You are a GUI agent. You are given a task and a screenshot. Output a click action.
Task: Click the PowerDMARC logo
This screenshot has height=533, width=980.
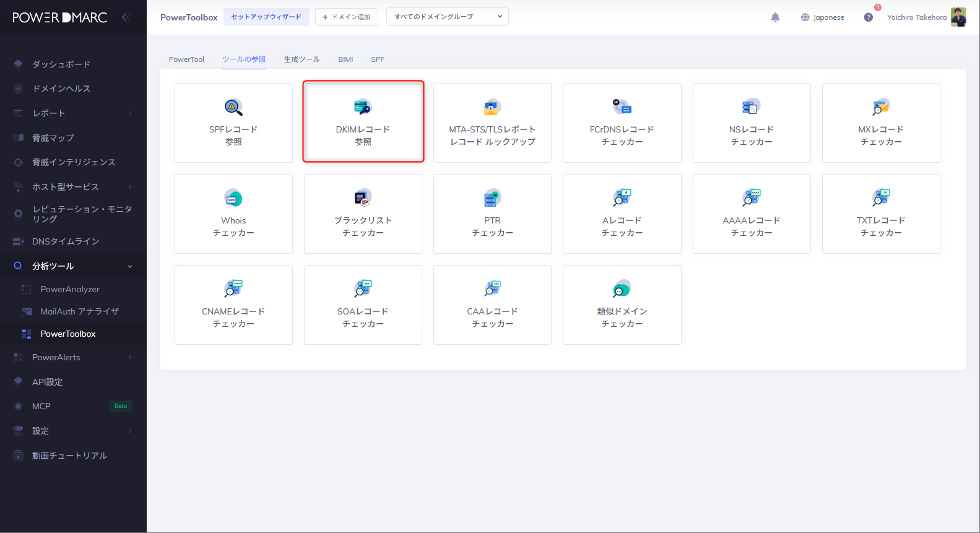point(60,17)
